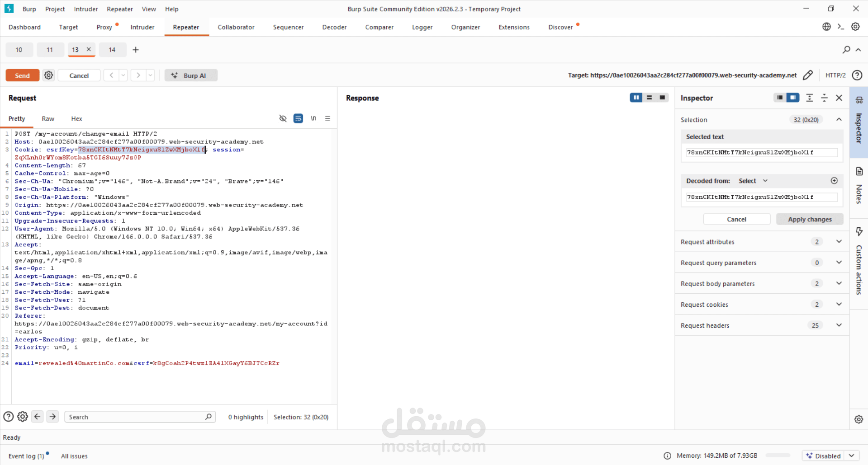
Task: Set top-bottom request/response layout
Action: click(649, 98)
